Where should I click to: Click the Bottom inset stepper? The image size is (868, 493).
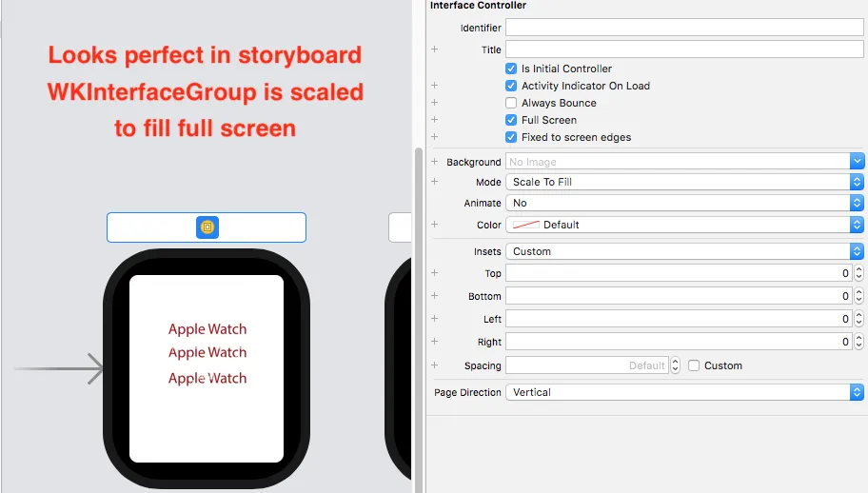[858, 296]
